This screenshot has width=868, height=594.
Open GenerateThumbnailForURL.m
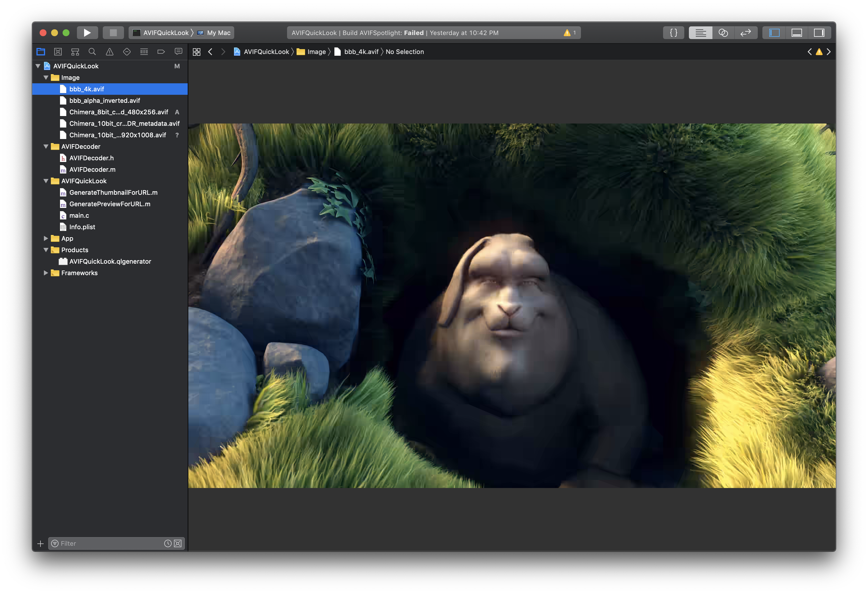(110, 192)
